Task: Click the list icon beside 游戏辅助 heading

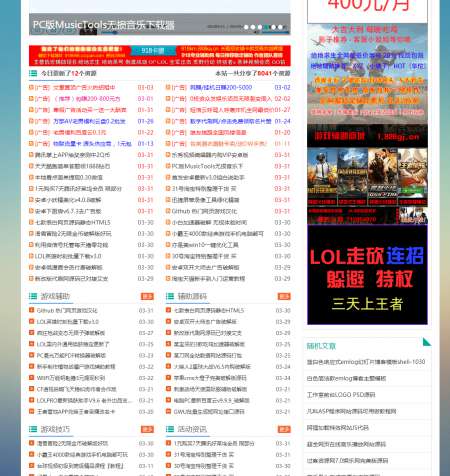Action: pos(33,296)
